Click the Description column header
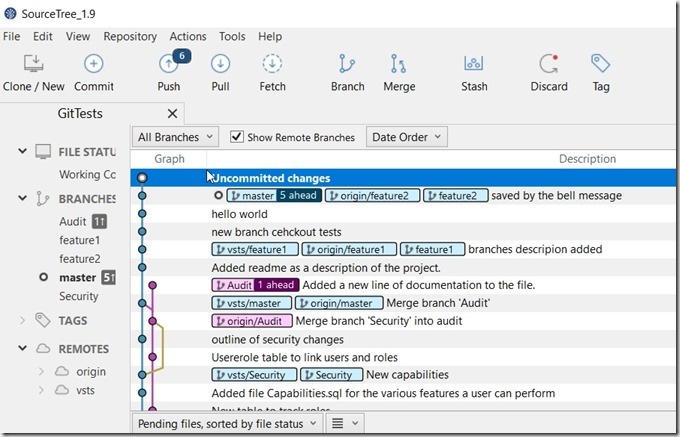The width and height of the screenshot is (680, 437). [587, 159]
